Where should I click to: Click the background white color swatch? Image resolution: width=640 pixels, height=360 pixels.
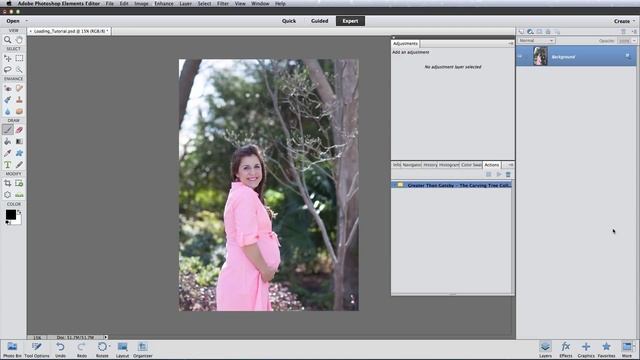[x=19, y=220]
